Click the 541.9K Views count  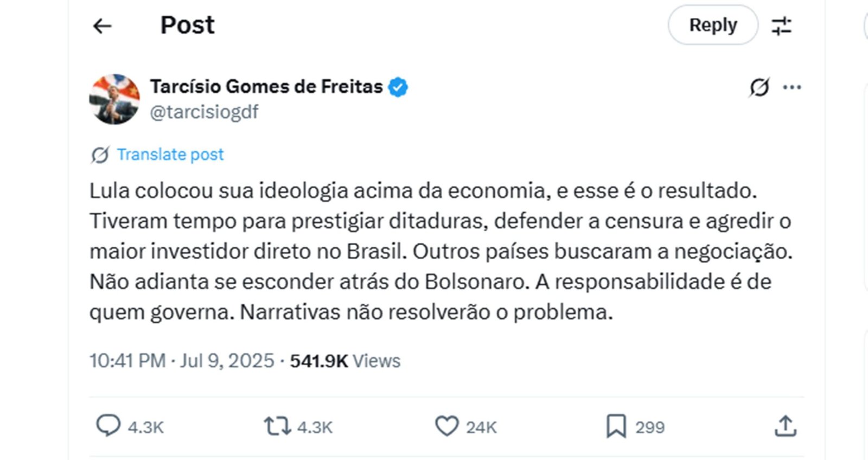pyautogui.click(x=345, y=361)
